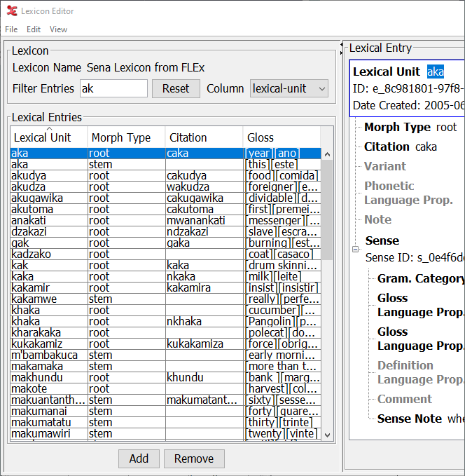Viewport: 465px width, 476px height.
Task: Select the Morph Type node in entry tree
Action: click(410, 127)
